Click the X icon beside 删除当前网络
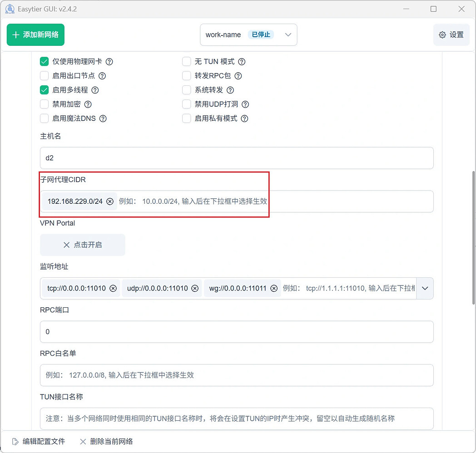476x453 pixels. (83, 442)
